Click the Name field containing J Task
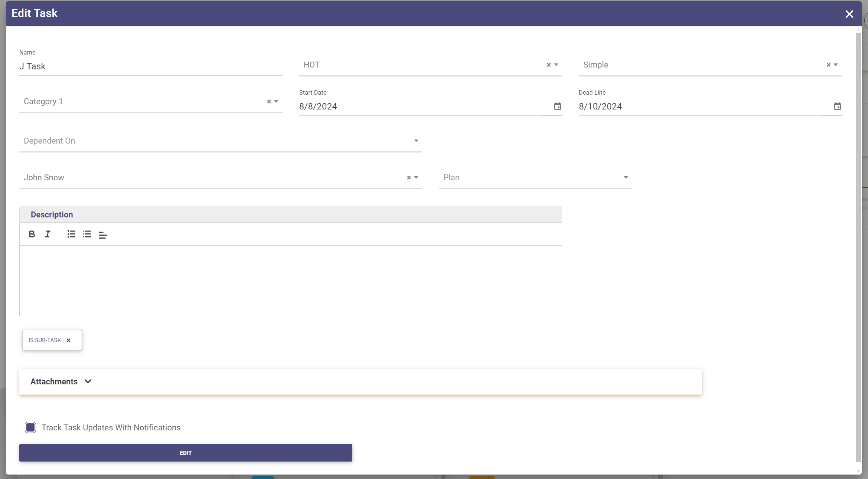This screenshot has height=479, width=868. pos(150,66)
